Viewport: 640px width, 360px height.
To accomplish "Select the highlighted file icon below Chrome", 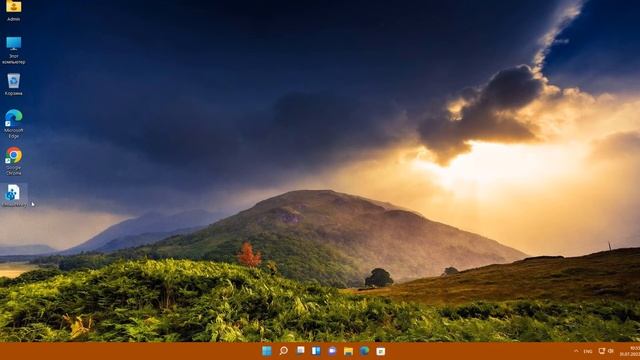I will pos(13,195).
